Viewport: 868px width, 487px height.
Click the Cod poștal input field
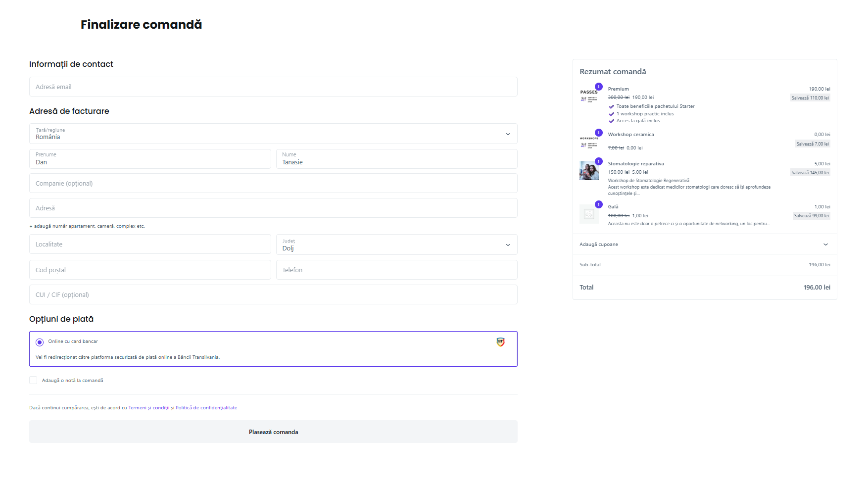(x=150, y=270)
